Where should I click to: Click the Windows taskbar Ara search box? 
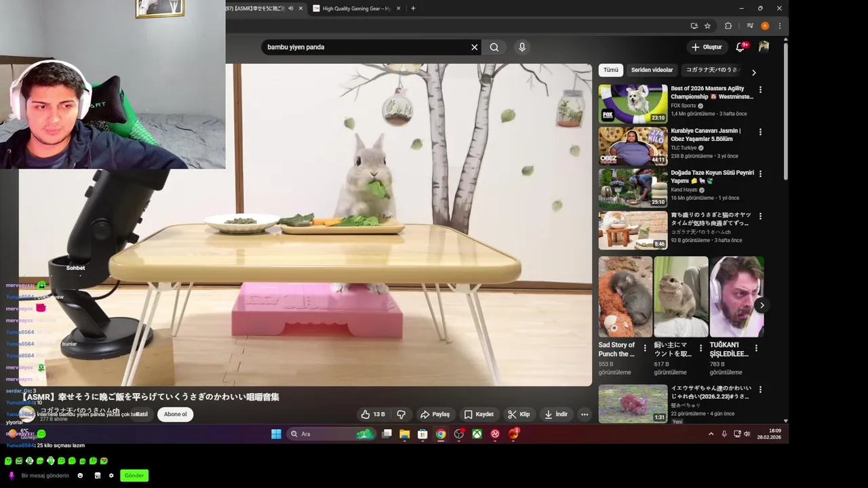click(x=331, y=434)
